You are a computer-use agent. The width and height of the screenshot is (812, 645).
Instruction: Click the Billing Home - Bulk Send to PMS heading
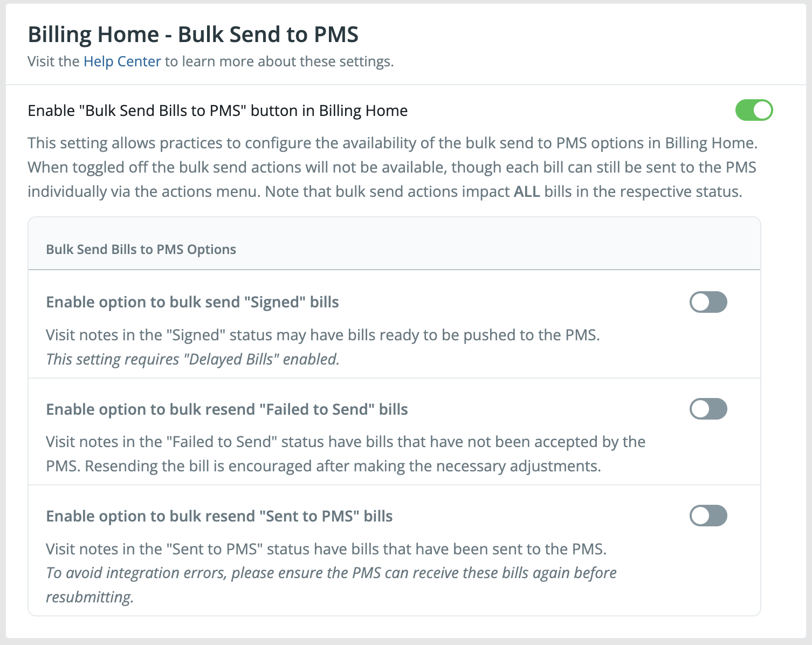[x=194, y=34]
